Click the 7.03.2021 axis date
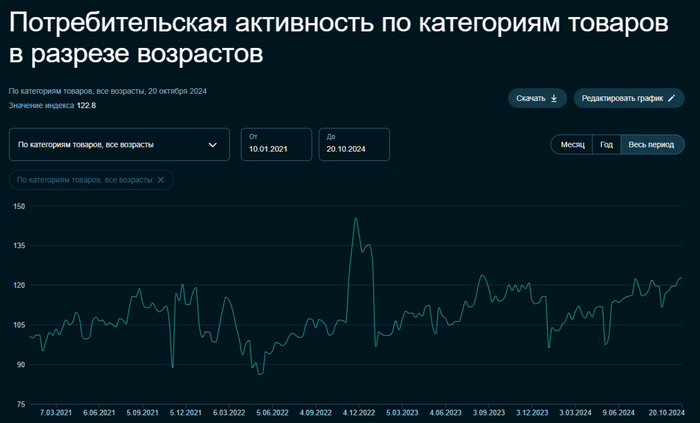Viewport: 700px width, 423px height. click(56, 413)
